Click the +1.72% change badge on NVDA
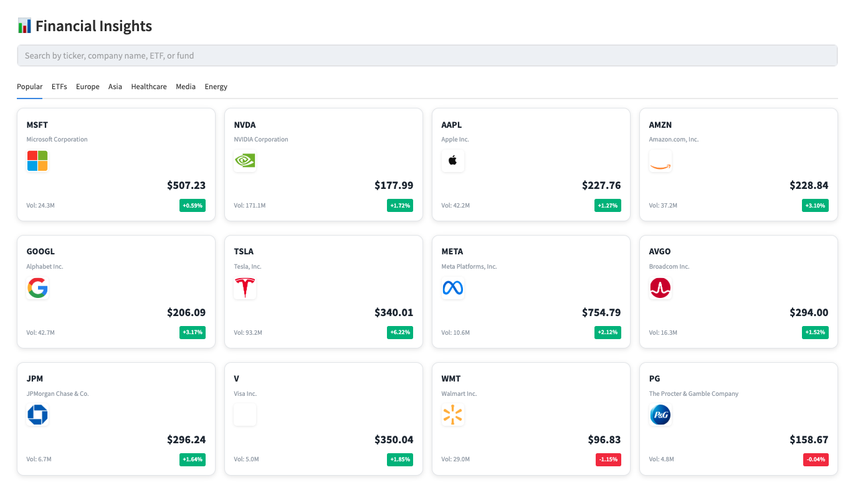The height and width of the screenshot is (485, 868). [400, 205]
